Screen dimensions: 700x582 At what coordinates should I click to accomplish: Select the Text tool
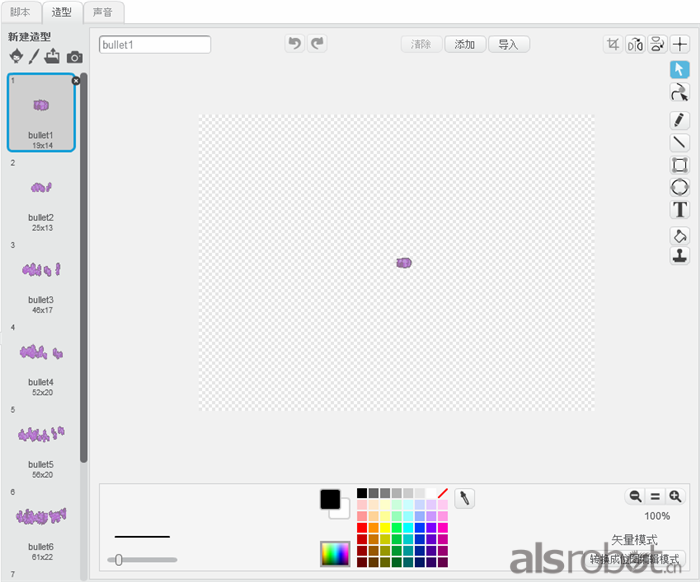pos(679,209)
